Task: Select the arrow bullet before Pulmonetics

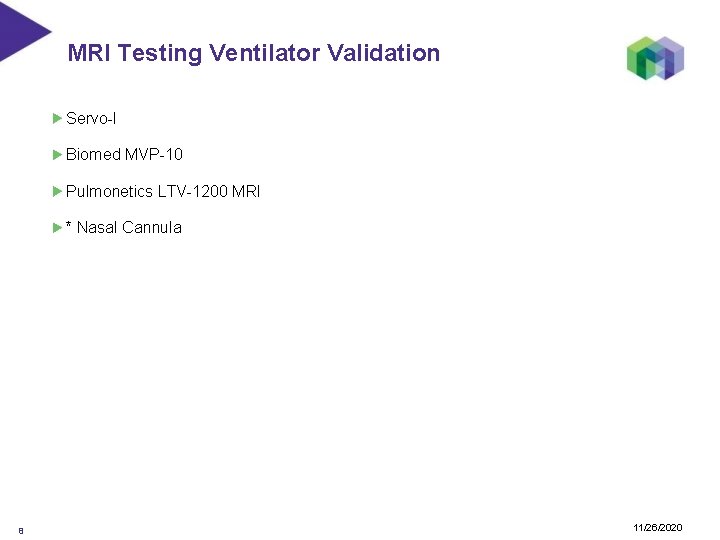Action: (x=57, y=191)
